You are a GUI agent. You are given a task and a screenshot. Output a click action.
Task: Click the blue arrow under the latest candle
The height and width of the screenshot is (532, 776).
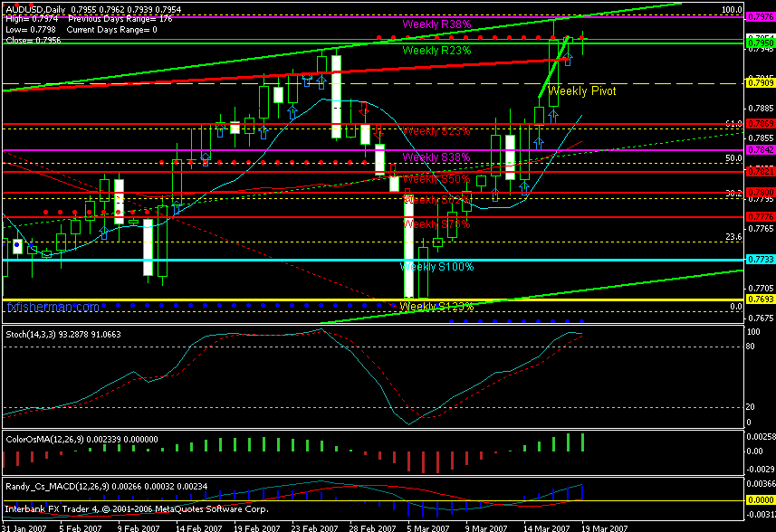tap(568, 60)
